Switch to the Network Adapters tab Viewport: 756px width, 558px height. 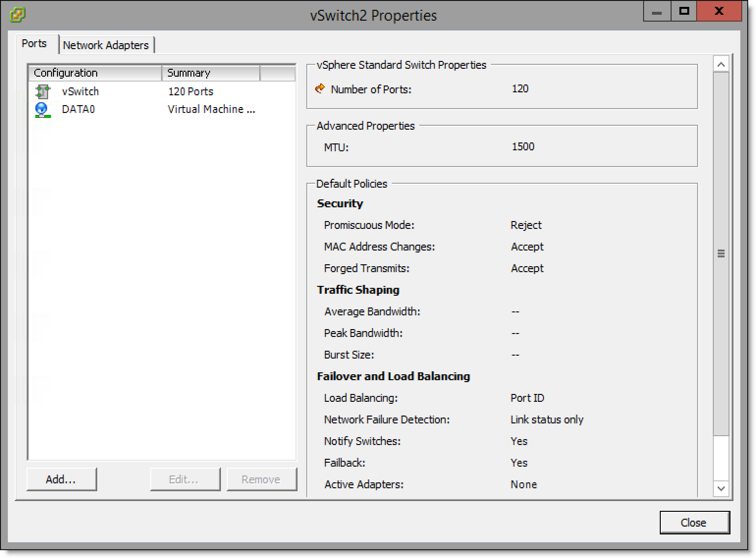106,45
